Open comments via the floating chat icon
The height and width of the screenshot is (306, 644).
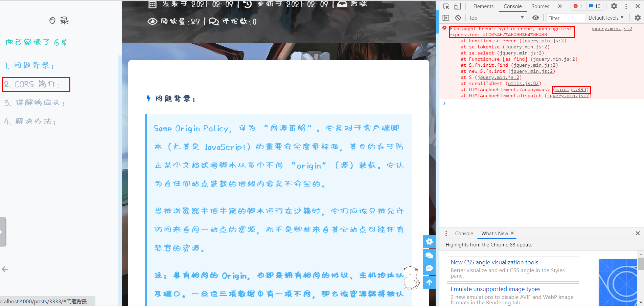[429, 255]
